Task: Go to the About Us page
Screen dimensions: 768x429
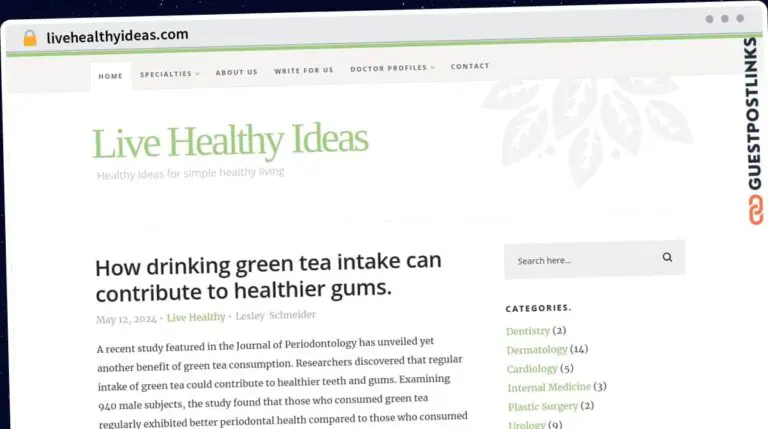Action: pyautogui.click(x=236, y=72)
